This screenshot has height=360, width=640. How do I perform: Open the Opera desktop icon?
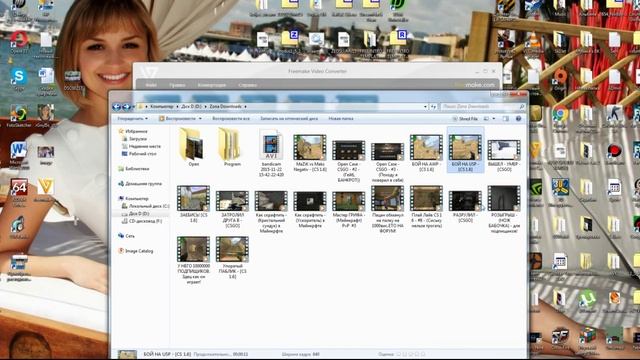(x=19, y=42)
